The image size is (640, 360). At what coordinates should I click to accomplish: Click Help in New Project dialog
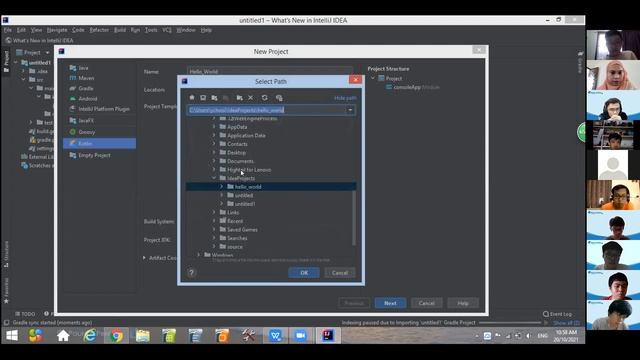tap(463, 303)
